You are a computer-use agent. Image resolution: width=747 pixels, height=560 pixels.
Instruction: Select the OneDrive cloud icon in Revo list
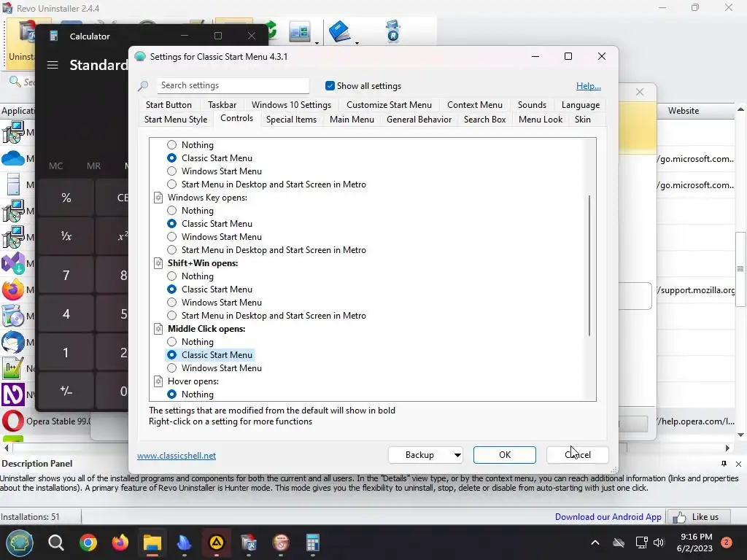13,158
